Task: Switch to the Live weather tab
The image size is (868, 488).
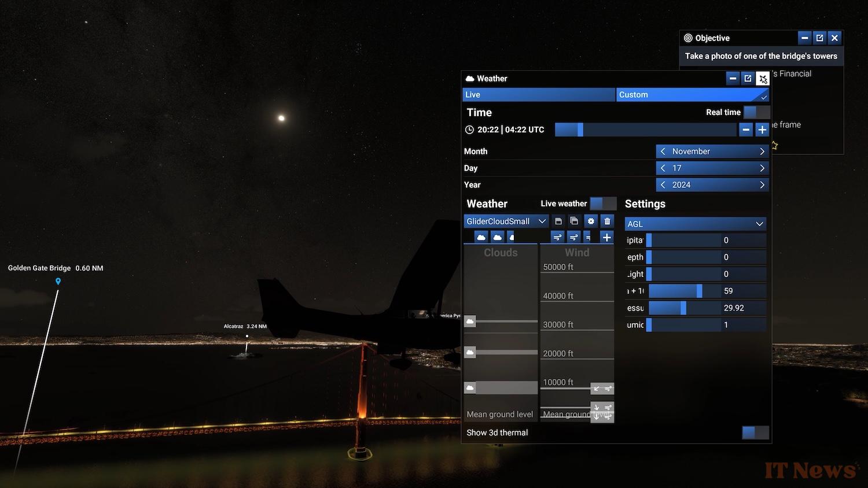Action: (538, 95)
